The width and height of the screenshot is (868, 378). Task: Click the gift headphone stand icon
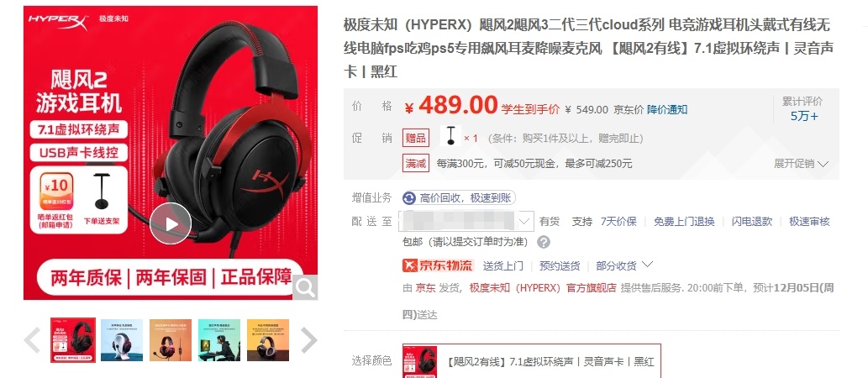450,136
